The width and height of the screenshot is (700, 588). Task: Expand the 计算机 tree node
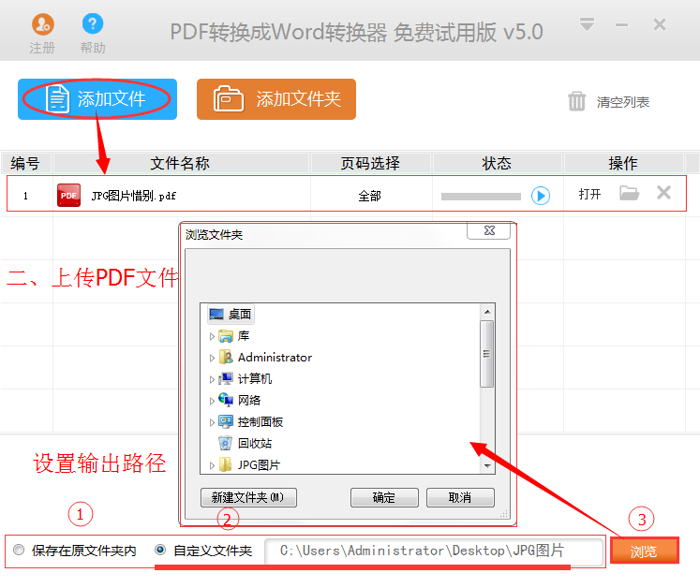212,379
